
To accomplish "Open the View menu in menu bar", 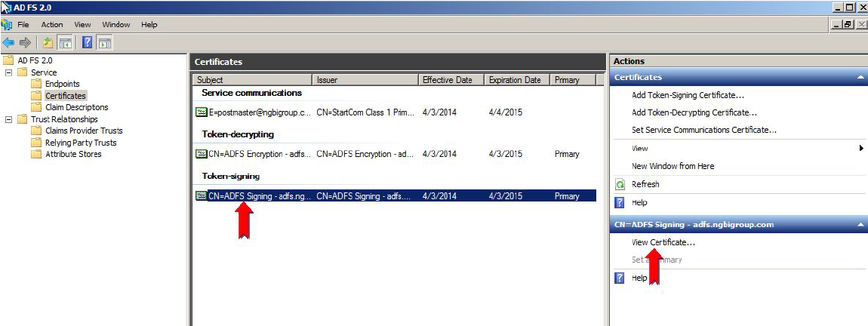I will [x=82, y=24].
